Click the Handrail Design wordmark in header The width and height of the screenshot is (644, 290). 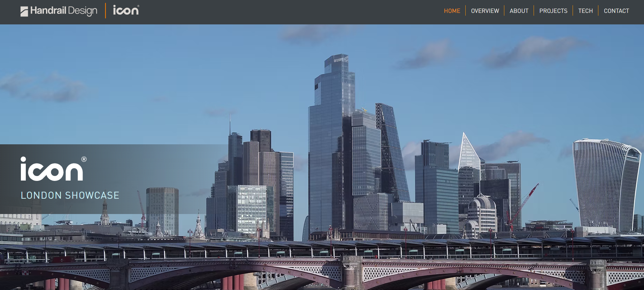coord(64,11)
